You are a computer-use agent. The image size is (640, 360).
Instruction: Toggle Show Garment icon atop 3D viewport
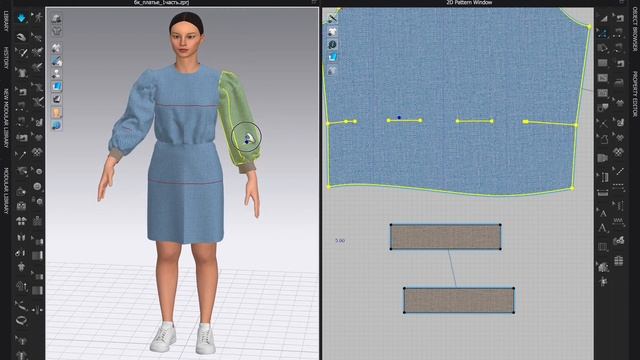point(57,18)
